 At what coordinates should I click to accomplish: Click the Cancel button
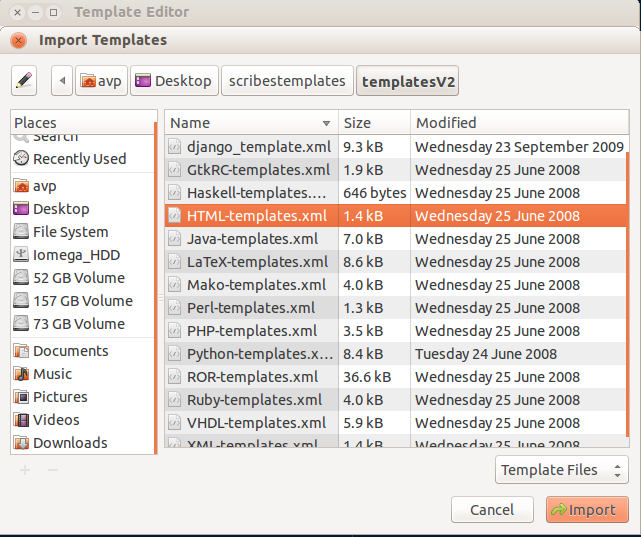492,510
